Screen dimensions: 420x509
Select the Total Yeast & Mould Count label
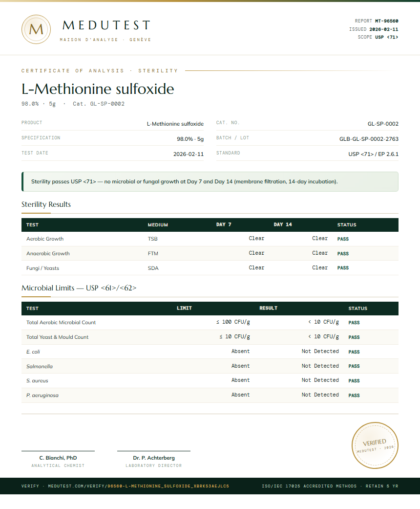click(58, 337)
